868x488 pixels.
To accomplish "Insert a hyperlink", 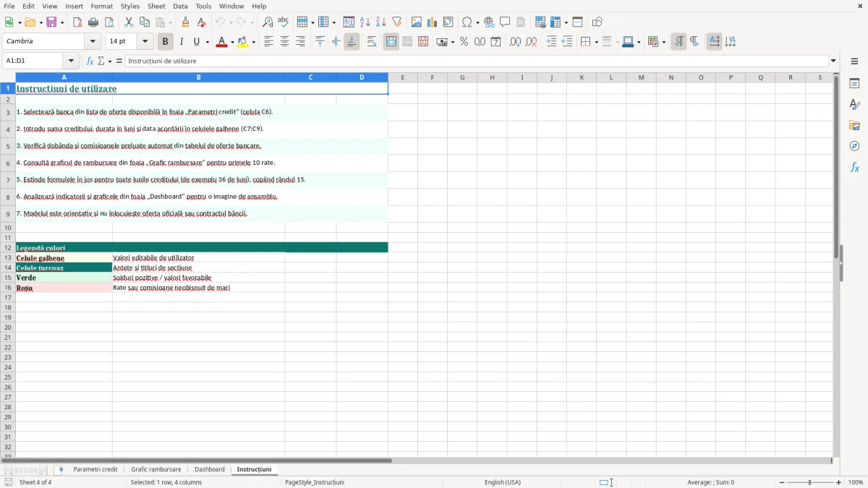I will coord(490,22).
